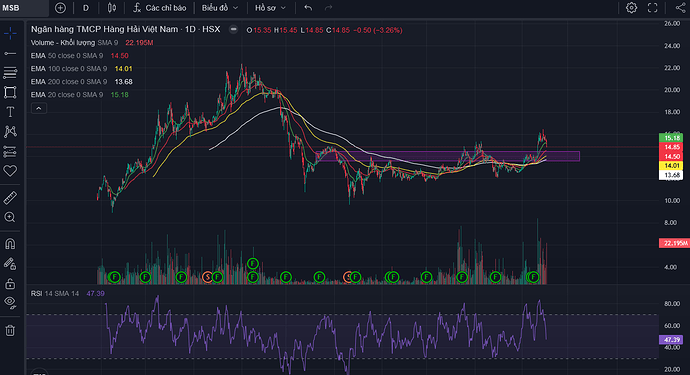Toggle stay in drawing mode pencil-lock
The height and width of the screenshot is (375, 690).
[10, 263]
